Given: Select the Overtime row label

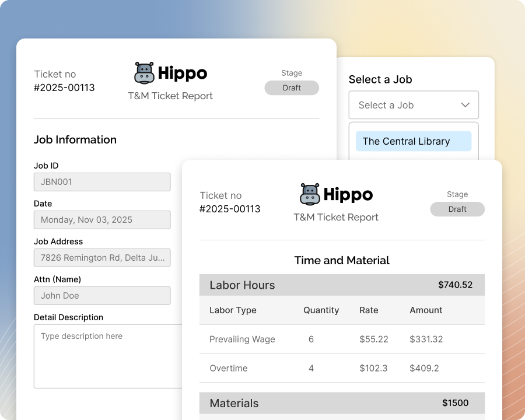Looking at the screenshot, I should [228, 368].
